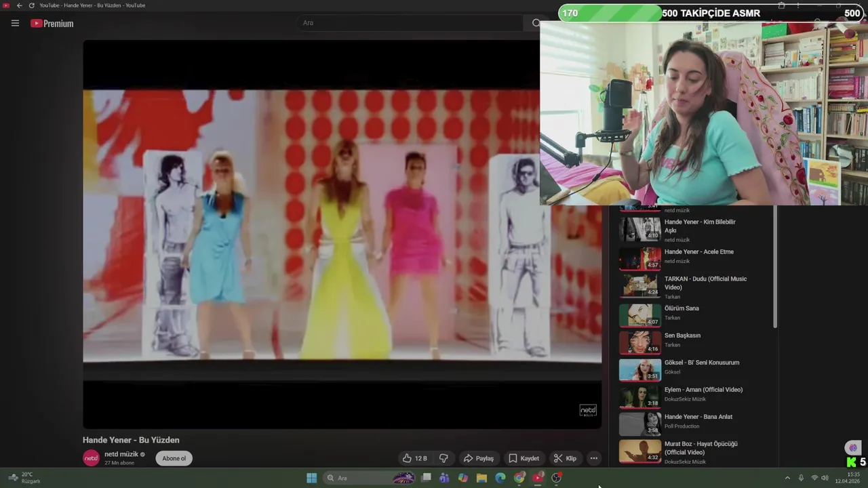The height and width of the screenshot is (488, 868).
Task: Open Task View from the taskbar
Action: coord(426,478)
